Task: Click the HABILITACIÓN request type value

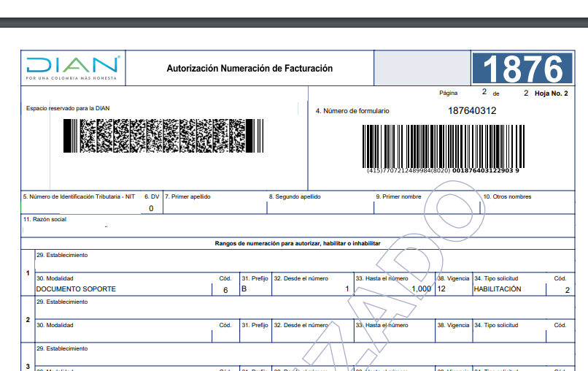Action: (498, 288)
